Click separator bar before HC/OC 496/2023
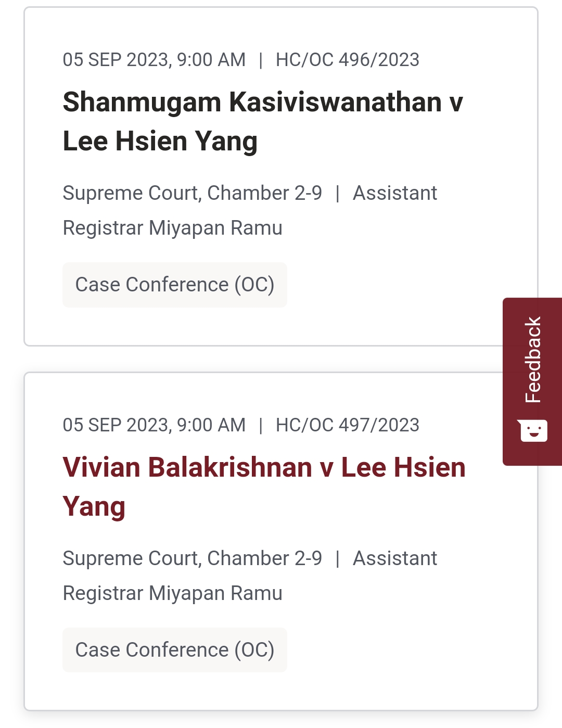Viewport: 562px width, 728px height. coord(261,60)
